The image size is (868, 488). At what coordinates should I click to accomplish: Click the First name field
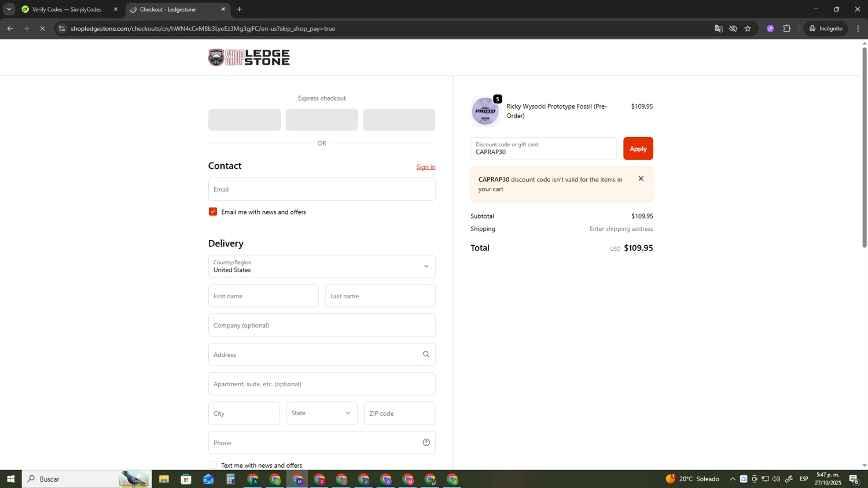[x=263, y=296]
